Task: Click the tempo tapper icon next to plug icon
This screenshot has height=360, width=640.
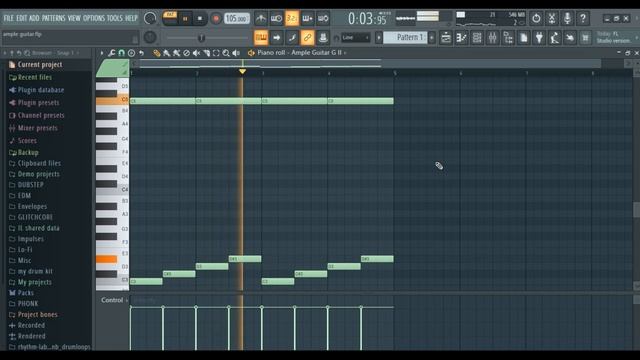Action: click(554, 38)
